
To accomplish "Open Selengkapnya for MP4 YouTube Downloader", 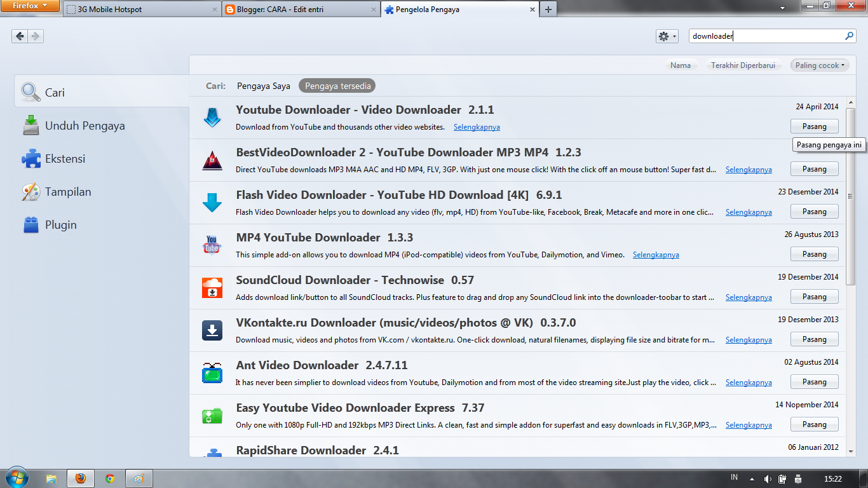I will pos(656,254).
